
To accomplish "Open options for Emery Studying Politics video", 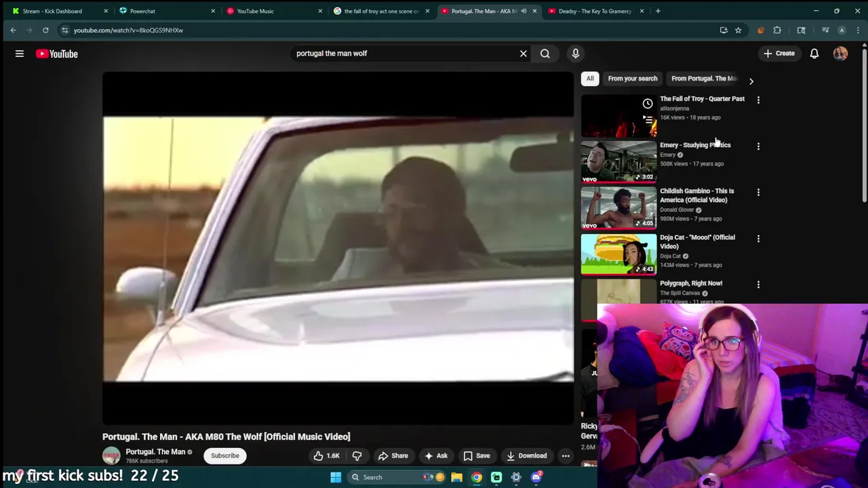I will pos(758,146).
